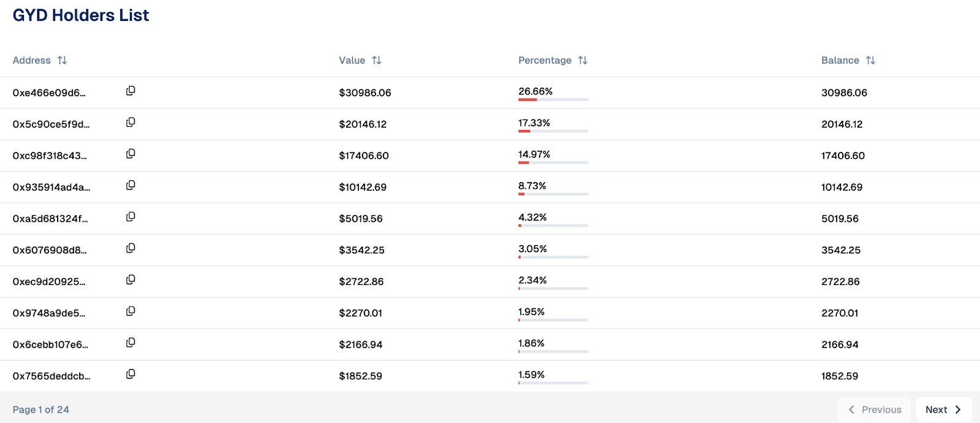
Task: Sort table by Value column arrows
Action: [377, 60]
